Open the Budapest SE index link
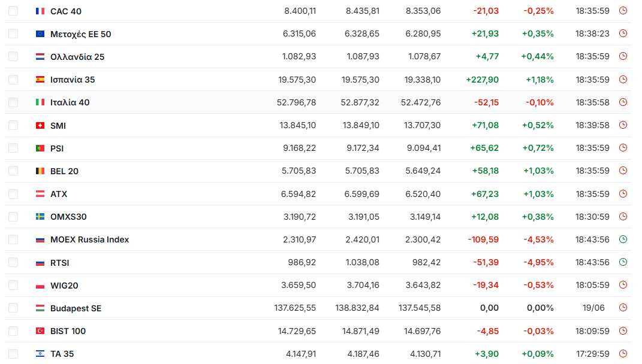The height and width of the screenshot is (364, 642). tap(76, 308)
